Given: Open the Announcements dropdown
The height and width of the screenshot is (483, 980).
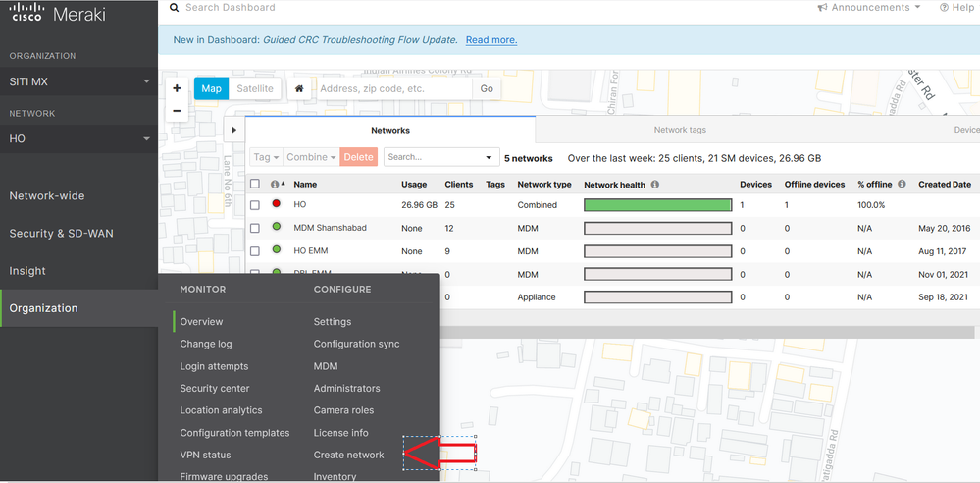Looking at the screenshot, I should pyautogui.click(x=869, y=8).
